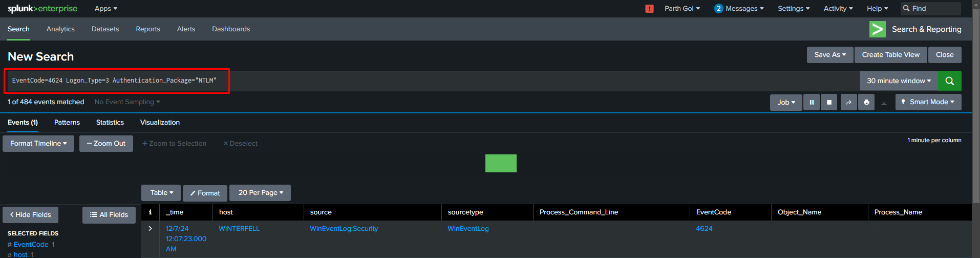Screen dimensions: 980x258
Task: Click Create Table View button
Action: pyautogui.click(x=890, y=55)
